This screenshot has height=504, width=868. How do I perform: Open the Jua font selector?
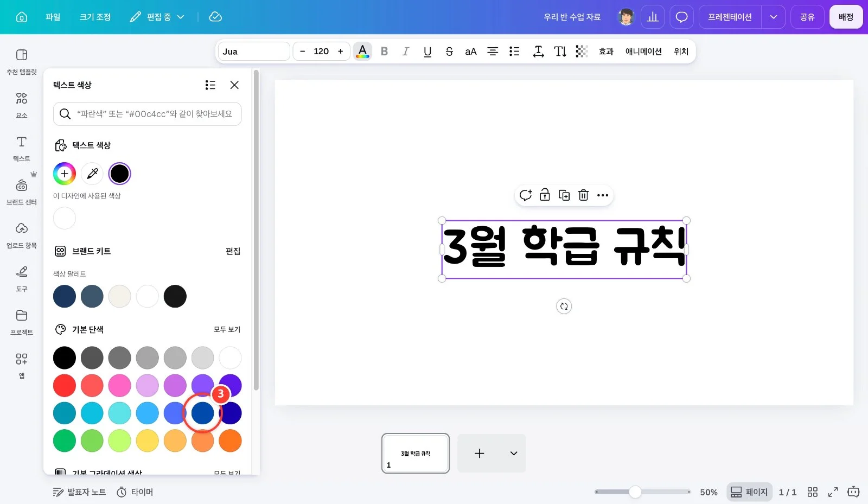pyautogui.click(x=254, y=52)
